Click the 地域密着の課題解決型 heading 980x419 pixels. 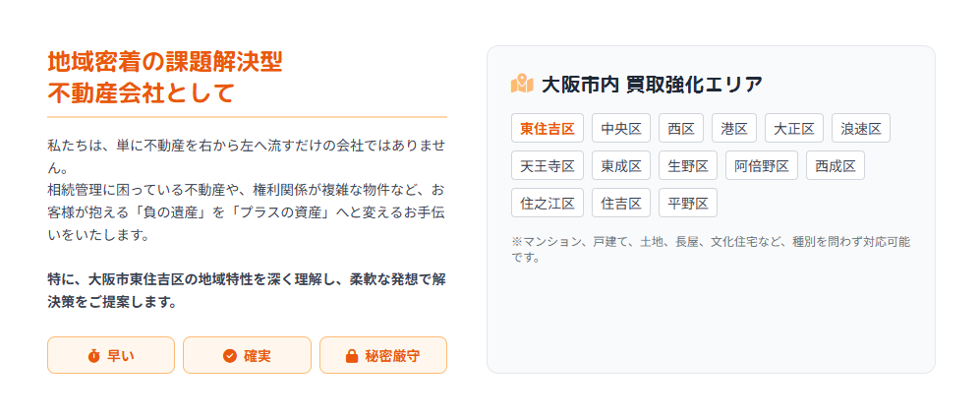(x=165, y=62)
